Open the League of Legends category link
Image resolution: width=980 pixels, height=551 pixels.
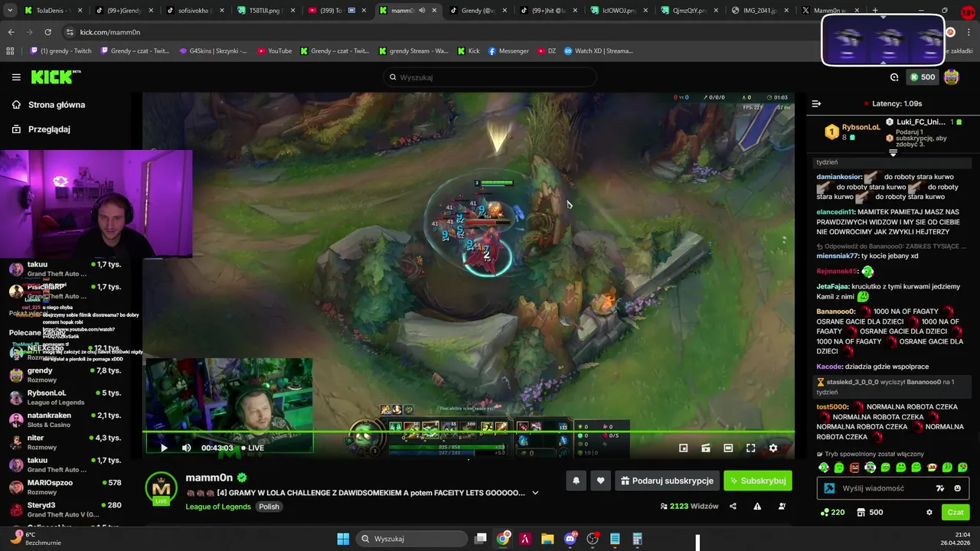(x=218, y=507)
